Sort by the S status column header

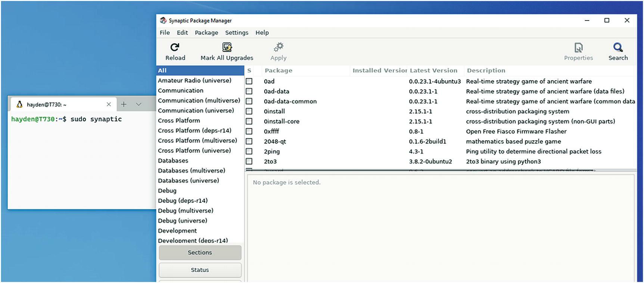coord(249,70)
